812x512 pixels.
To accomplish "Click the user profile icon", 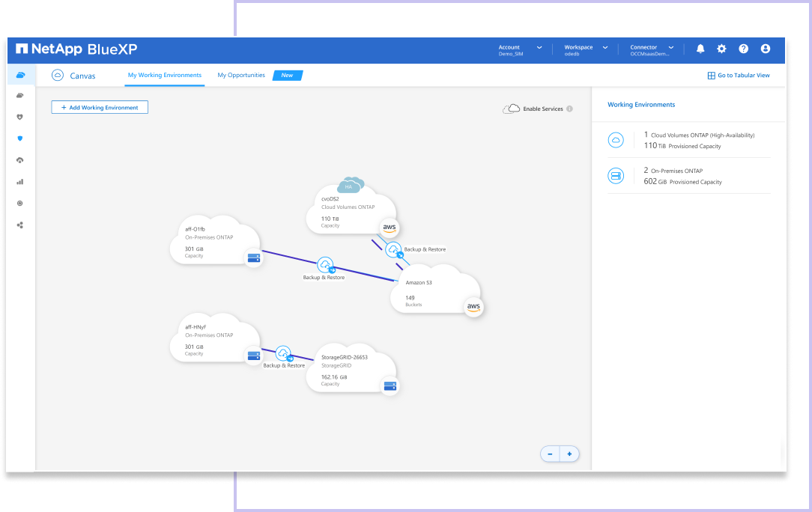I will [765, 49].
